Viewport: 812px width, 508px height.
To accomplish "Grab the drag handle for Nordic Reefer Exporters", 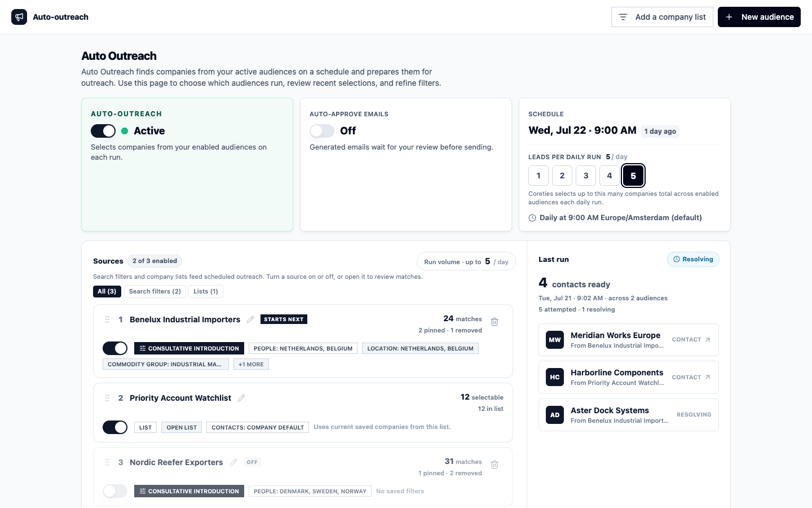I will [x=107, y=462].
